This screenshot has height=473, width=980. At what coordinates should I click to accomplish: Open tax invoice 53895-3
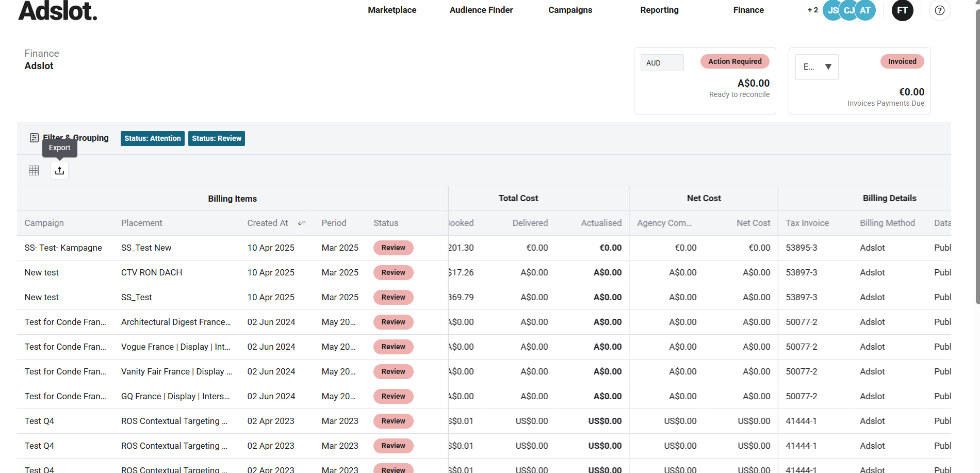[801, 248]
